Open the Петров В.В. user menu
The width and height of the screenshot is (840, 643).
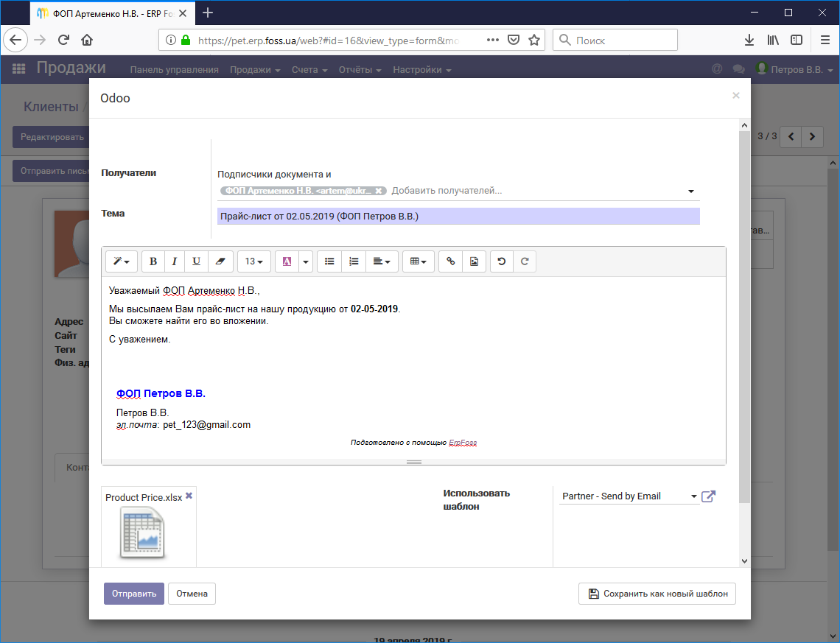[x=795, y=69]
